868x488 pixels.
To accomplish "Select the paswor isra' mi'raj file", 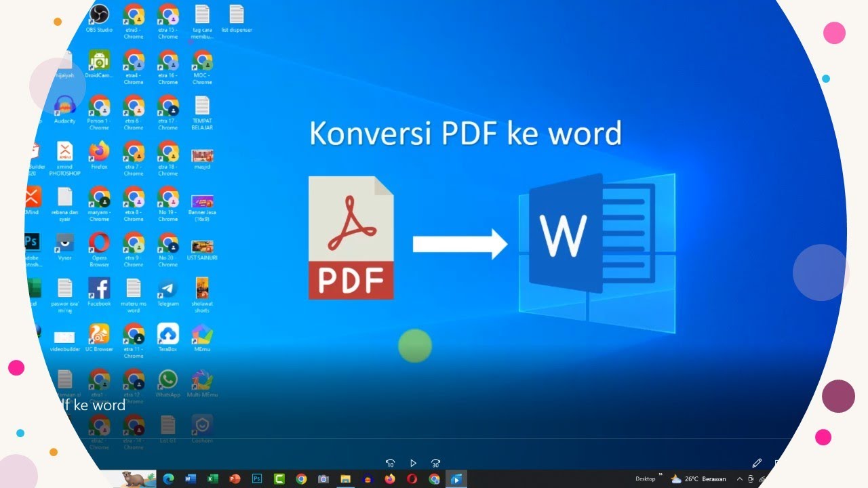I will (x=64, y=295).
